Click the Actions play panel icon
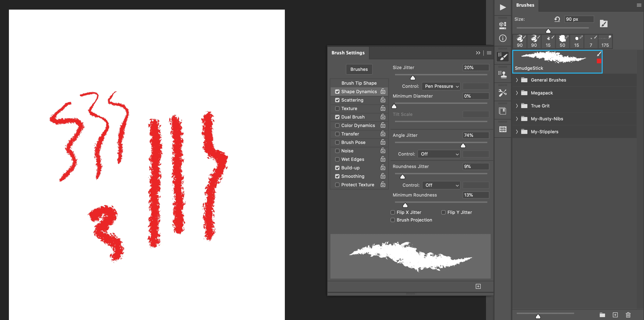This screenshot has width=644, height=320. (502, 7)
